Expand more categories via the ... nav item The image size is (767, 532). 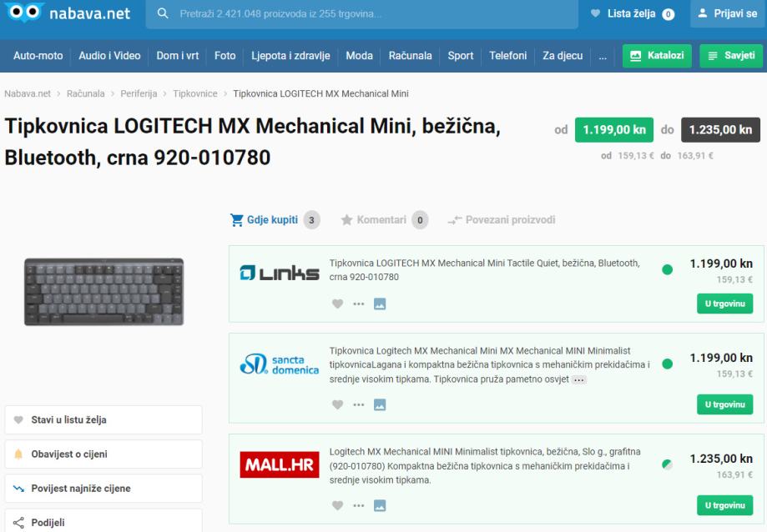pos(603,56)
